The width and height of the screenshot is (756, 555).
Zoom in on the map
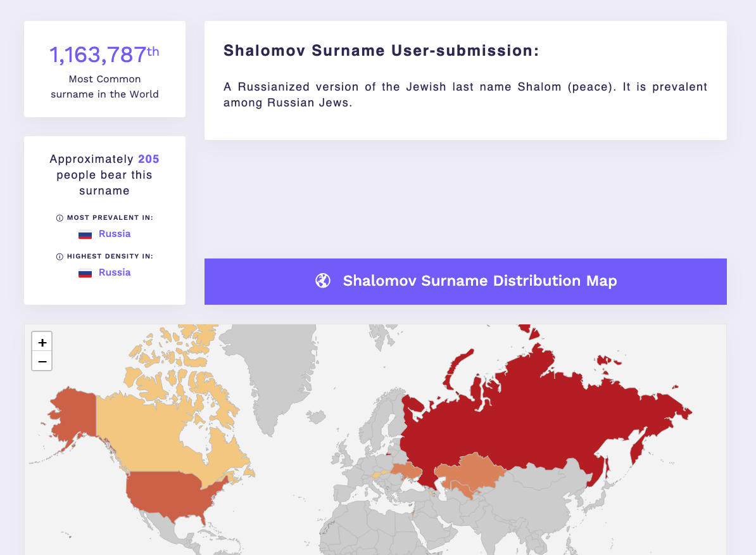click(x=42, y=342)
